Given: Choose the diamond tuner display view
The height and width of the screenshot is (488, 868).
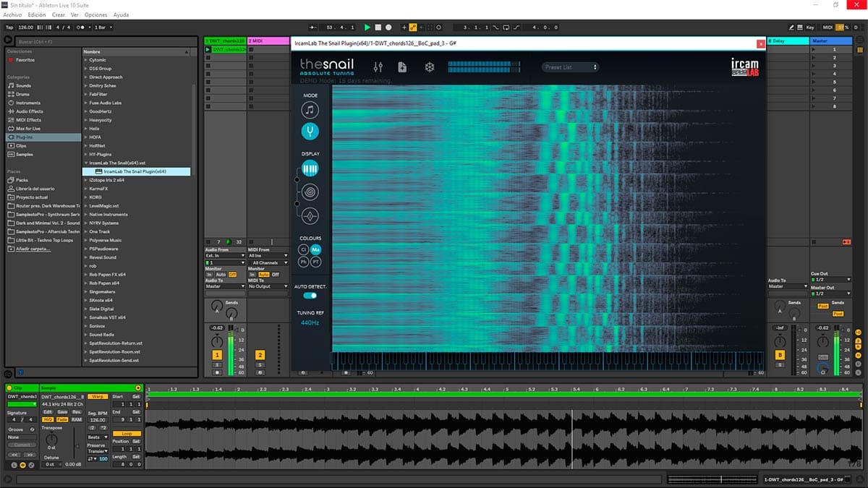Looking at the screenshot, I should pos(310,215).
